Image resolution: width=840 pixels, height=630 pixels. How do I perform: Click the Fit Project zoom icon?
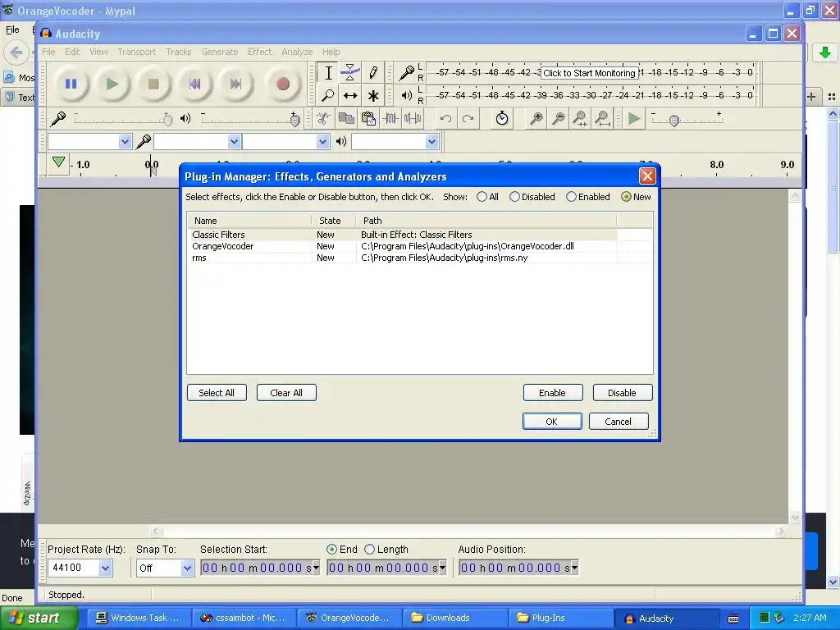click(x=603, y=118)
